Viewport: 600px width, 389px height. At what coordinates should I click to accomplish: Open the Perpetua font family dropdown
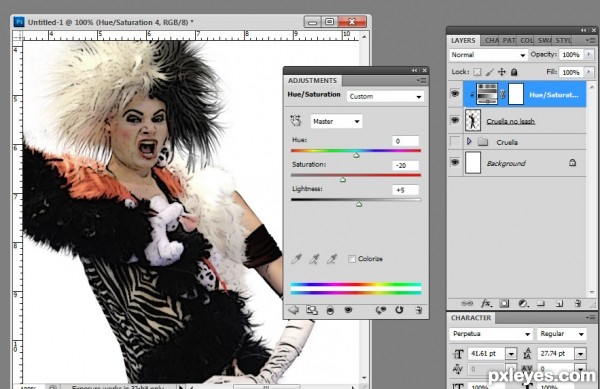point(491,334)
